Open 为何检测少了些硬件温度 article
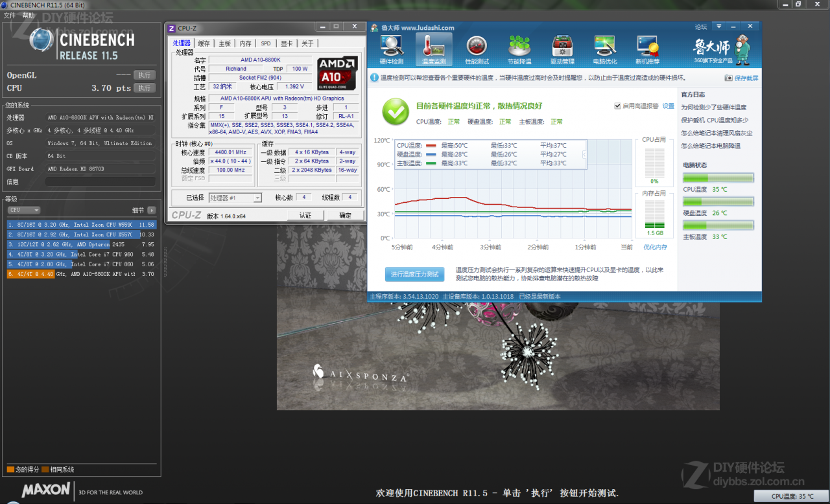Viewport: 830px width, 504px height. pyautogui.click(x=714, y=107)
